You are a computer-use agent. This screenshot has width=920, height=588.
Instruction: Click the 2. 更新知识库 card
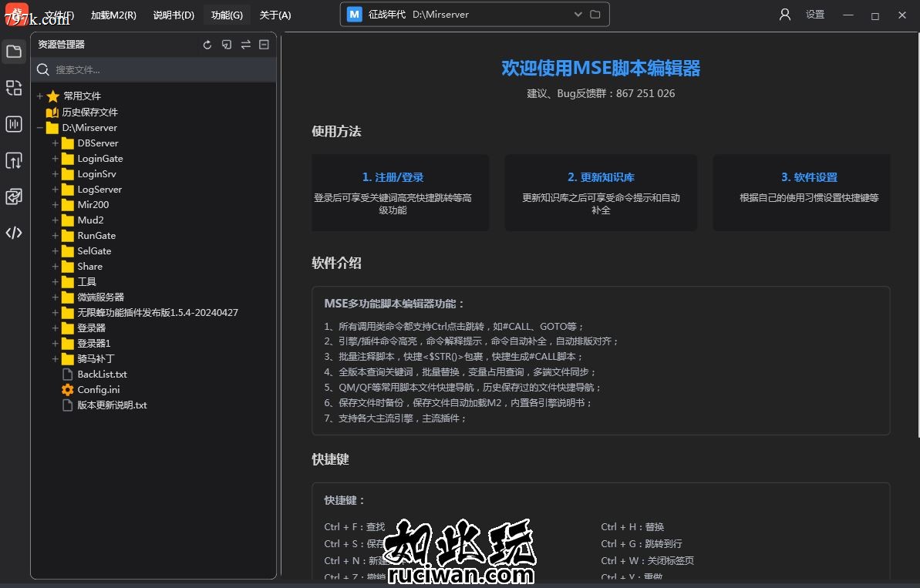coord(601,193)
